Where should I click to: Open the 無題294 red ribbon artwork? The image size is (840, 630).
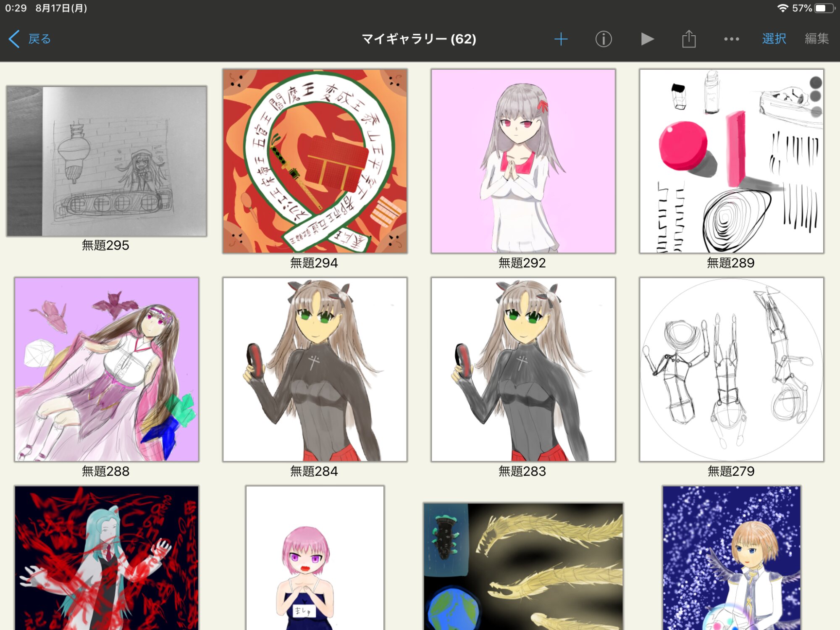[315, 161]
